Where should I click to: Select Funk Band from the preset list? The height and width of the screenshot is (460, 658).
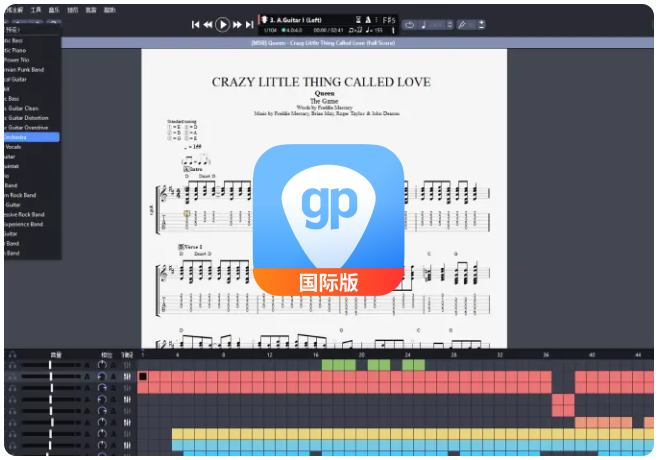pos(30,69)
